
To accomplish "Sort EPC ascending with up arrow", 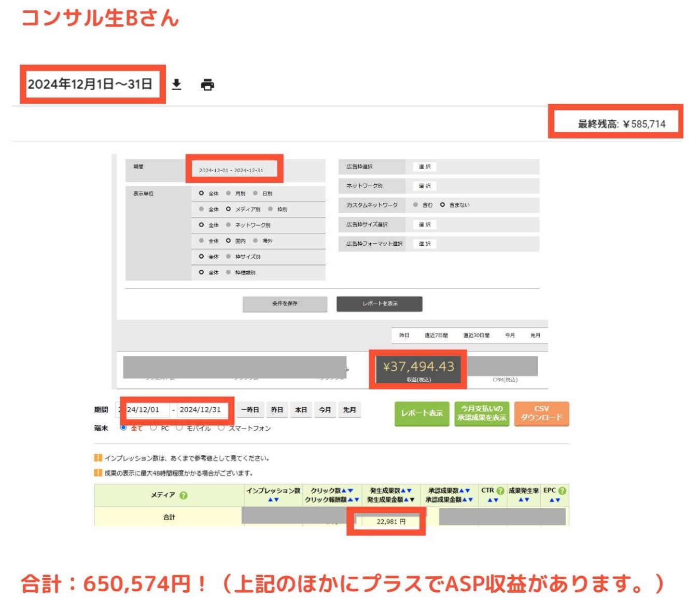I will (552, 500).
